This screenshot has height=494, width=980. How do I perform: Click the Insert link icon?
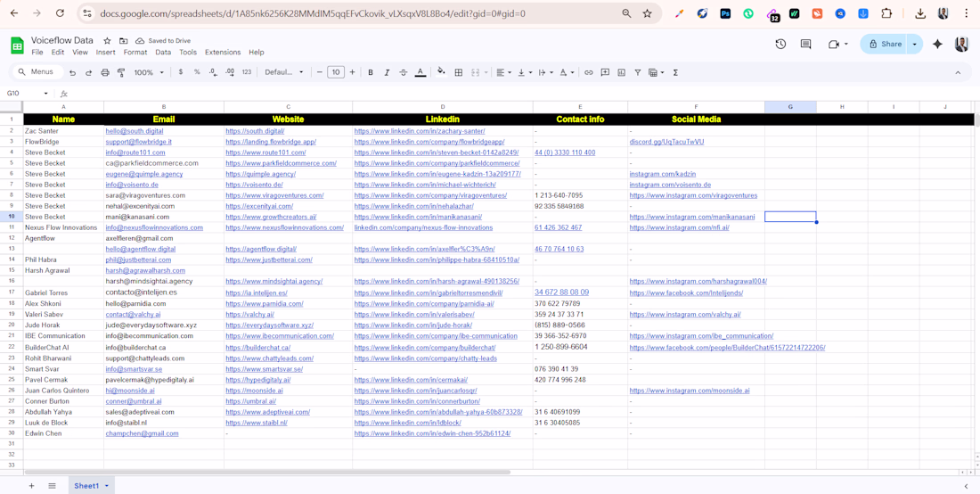[x=589, y=72]
